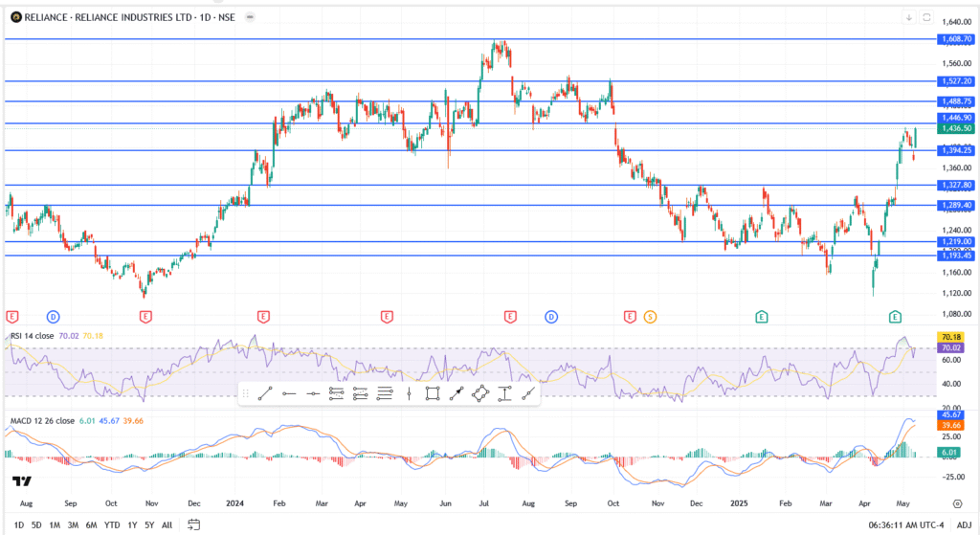Click the RELIANCE INDUSTRIES LTD symbol title
The image size is (980, 535).
point(118,18)
